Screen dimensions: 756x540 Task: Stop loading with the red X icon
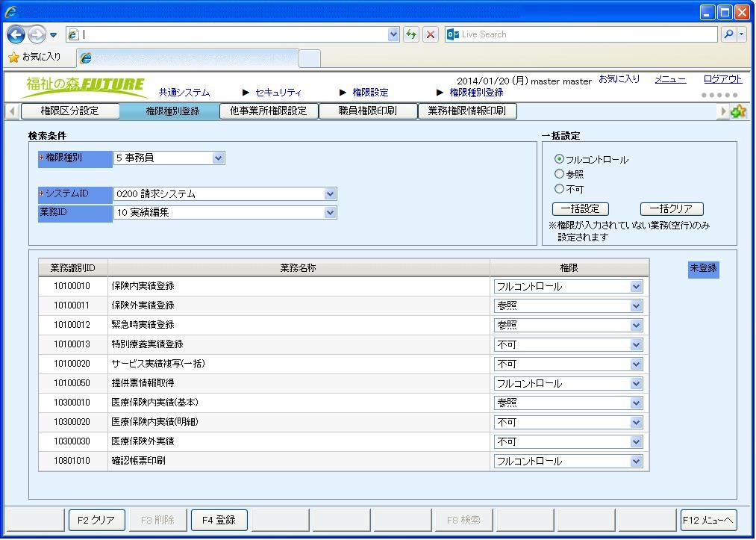tap(431, 34)
